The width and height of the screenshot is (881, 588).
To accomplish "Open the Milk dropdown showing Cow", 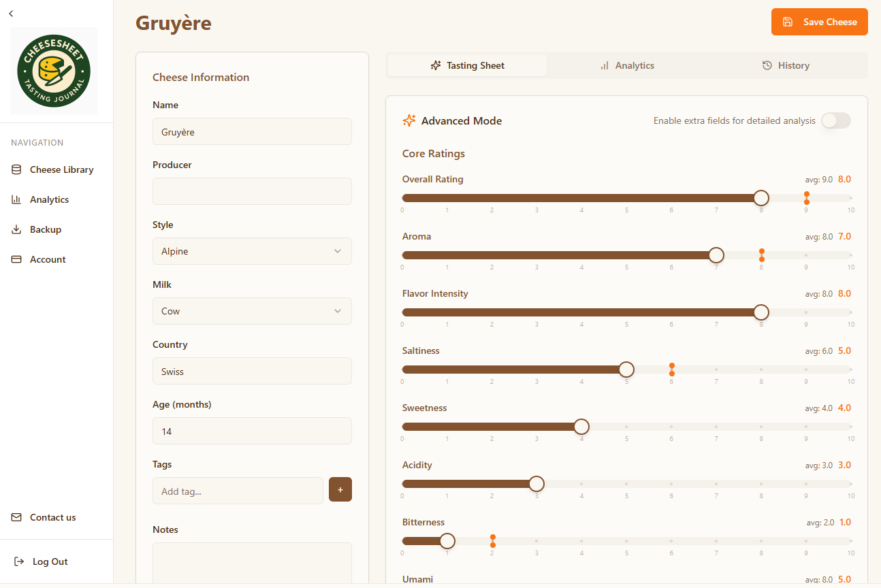I will [x=252, y=311].
